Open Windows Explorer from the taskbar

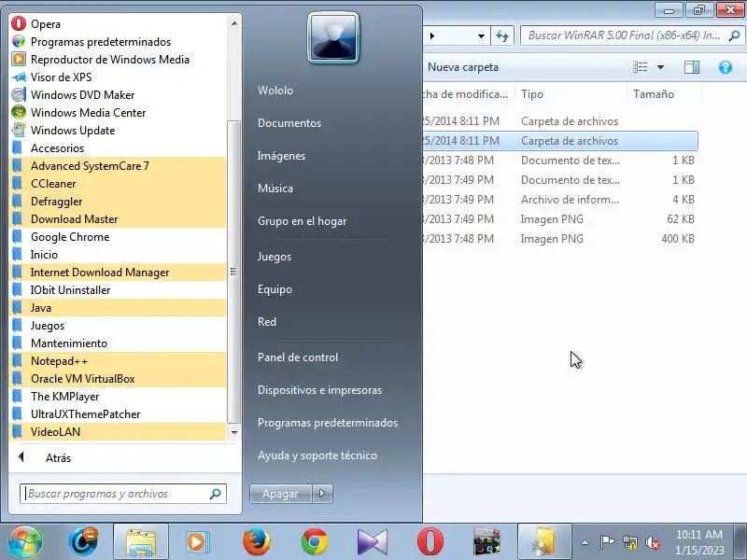click(141, 542)
